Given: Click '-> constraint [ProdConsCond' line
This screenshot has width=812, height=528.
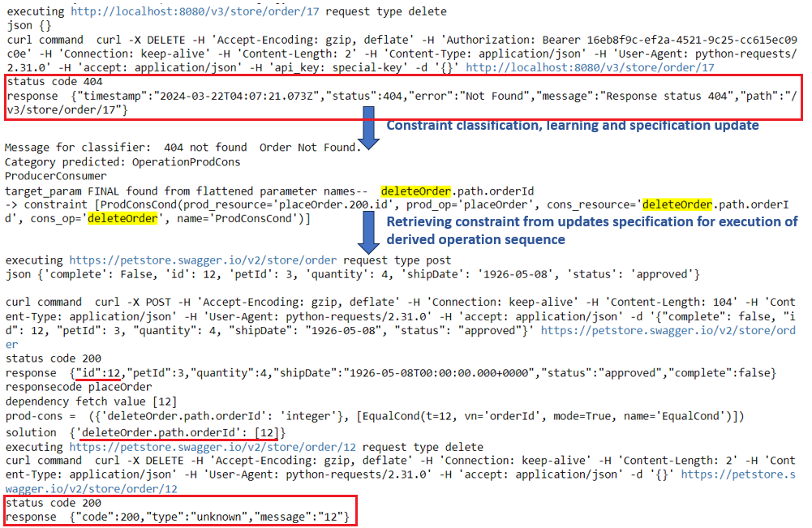Looking at the screenshot, I should click(x=397, y=212).
